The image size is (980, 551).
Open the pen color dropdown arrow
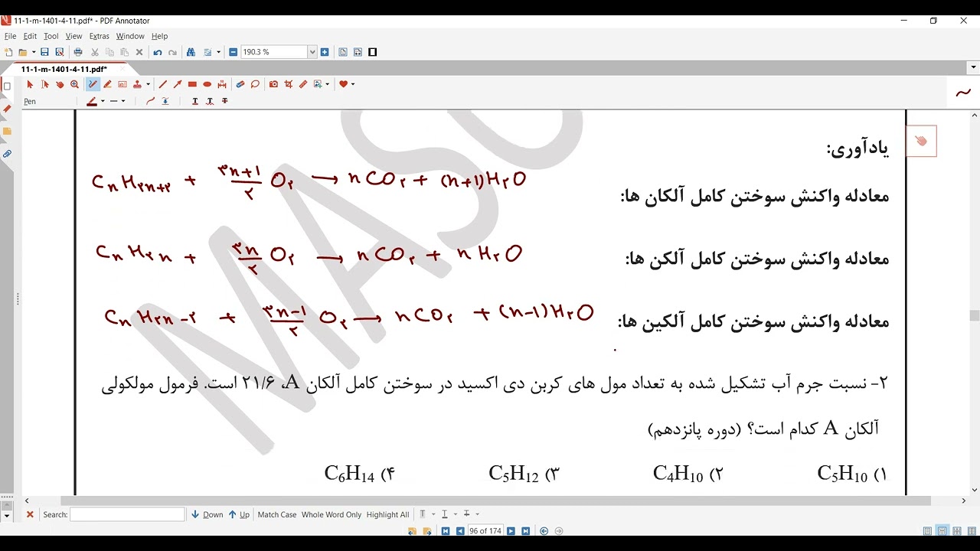pos(101,101)
